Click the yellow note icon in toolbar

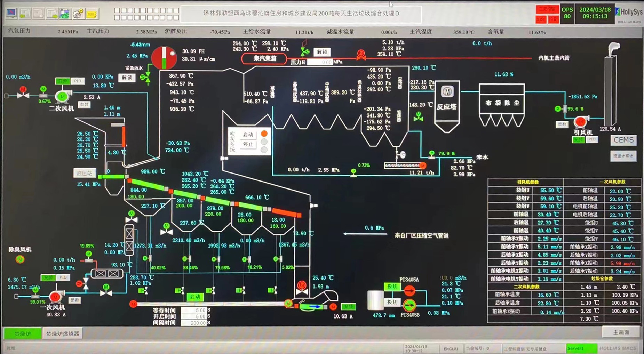coord(92,14)
